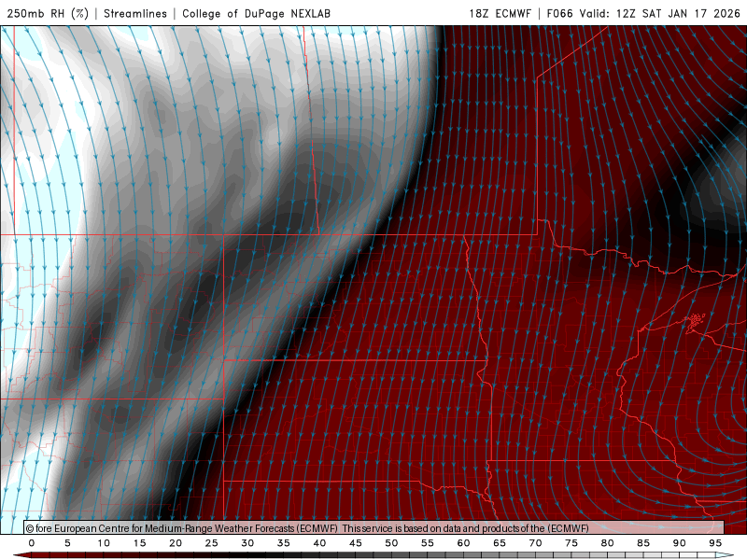Click the "30" value on the color scale
This screenshot has width=747, height=560.
coord(247,543)
